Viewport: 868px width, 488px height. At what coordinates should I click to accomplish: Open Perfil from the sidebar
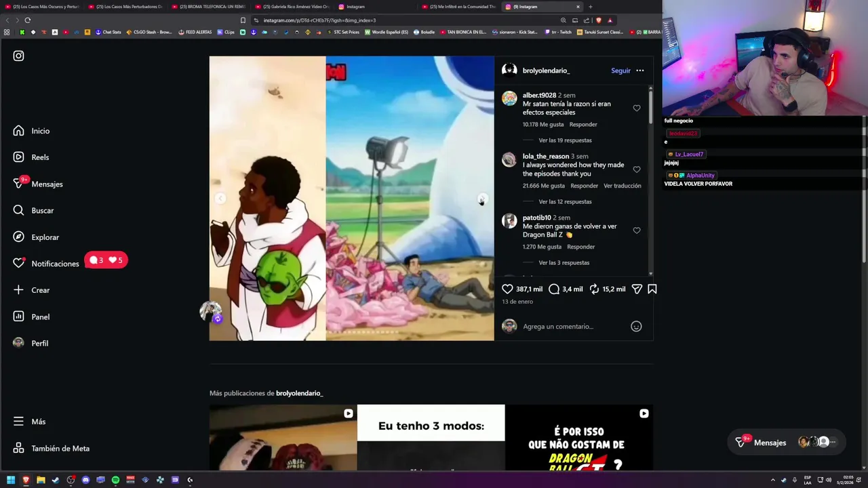tap(31, 343)
